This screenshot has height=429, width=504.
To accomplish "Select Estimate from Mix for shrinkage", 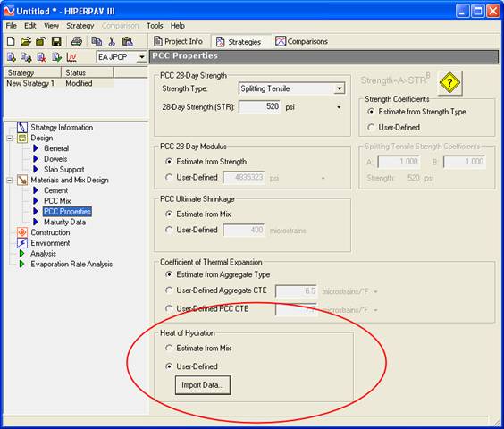I will 168,214.
